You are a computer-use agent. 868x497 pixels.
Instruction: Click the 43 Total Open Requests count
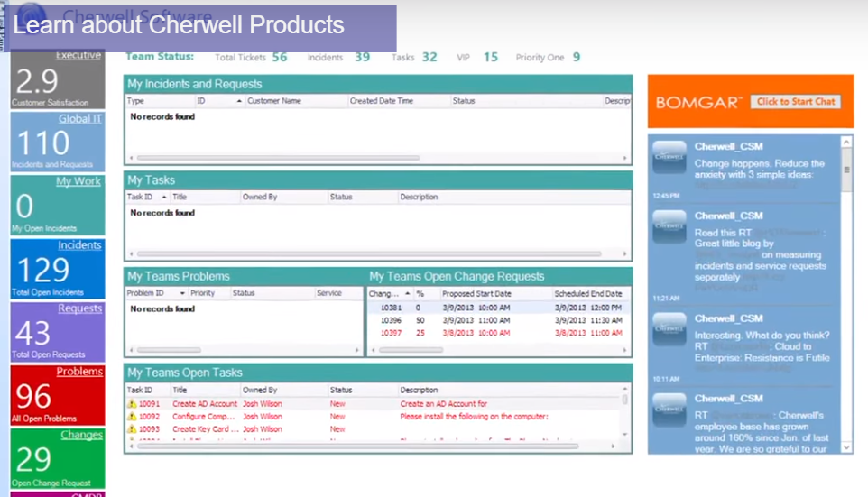(33, 333)
